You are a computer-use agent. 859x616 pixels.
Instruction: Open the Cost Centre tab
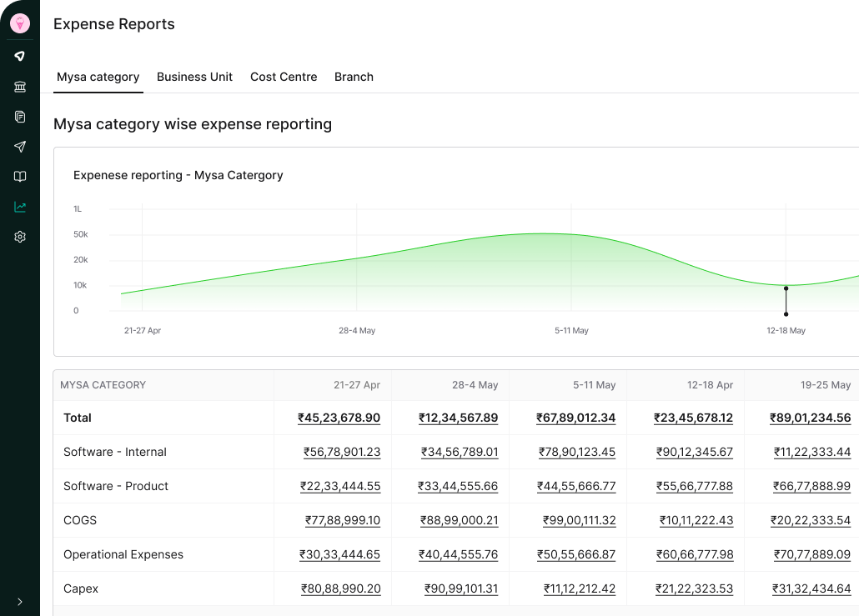coord(284,77)
